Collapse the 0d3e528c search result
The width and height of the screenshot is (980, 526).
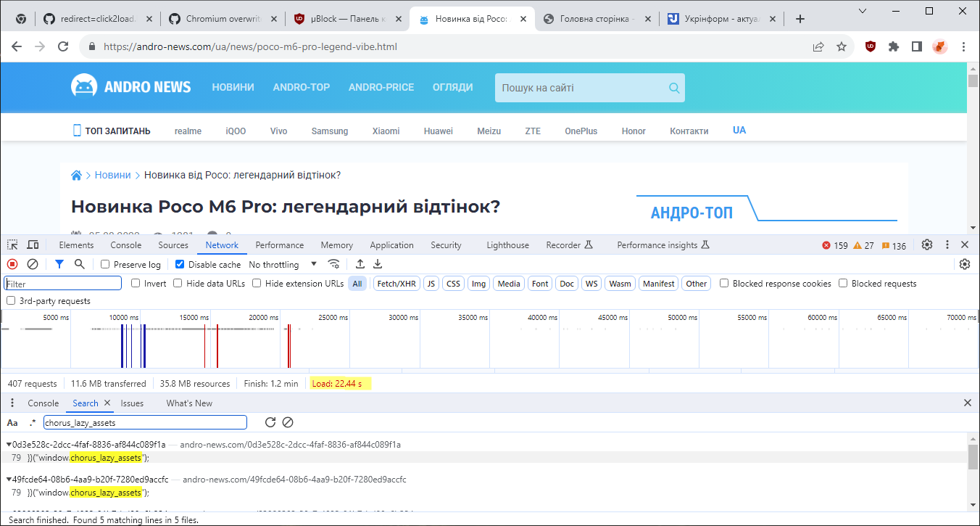tap(7, 444)
